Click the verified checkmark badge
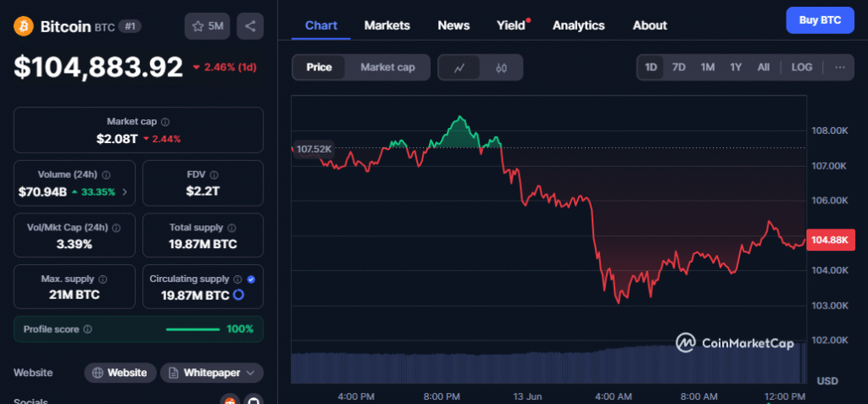This screenshot has width=868, height=404. point(251,279)
